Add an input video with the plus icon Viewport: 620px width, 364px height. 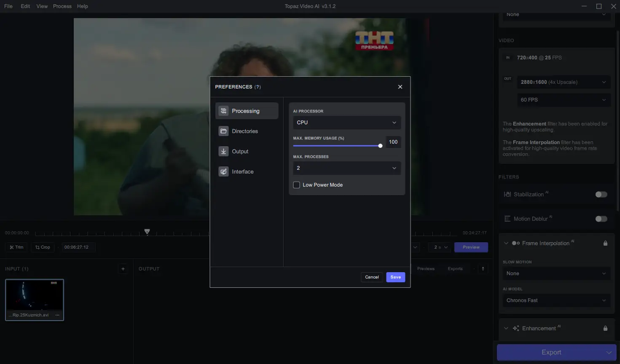[123, 269]
